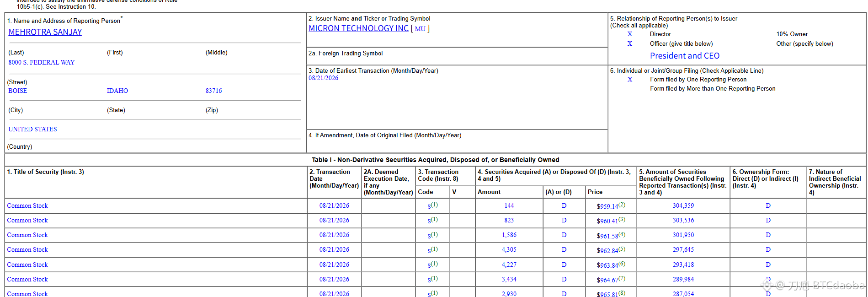Click the X mark beside Officer (give title below)

tap(630, 44)
